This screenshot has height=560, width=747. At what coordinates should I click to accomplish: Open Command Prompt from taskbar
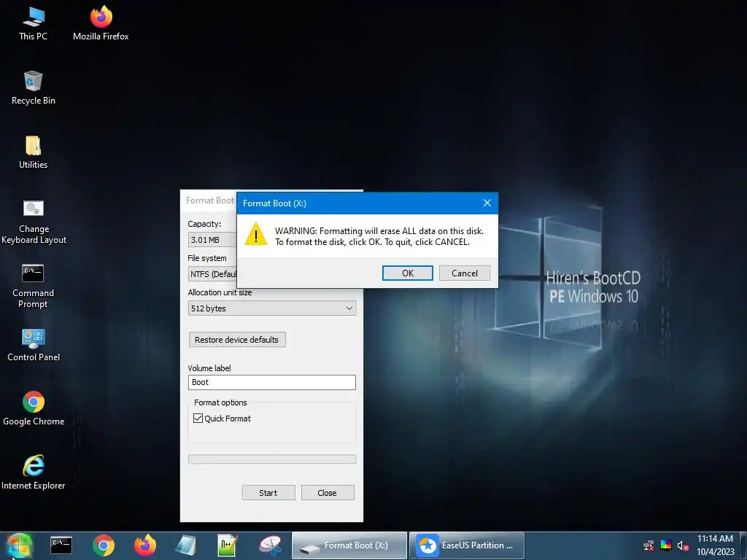(61, 545)
